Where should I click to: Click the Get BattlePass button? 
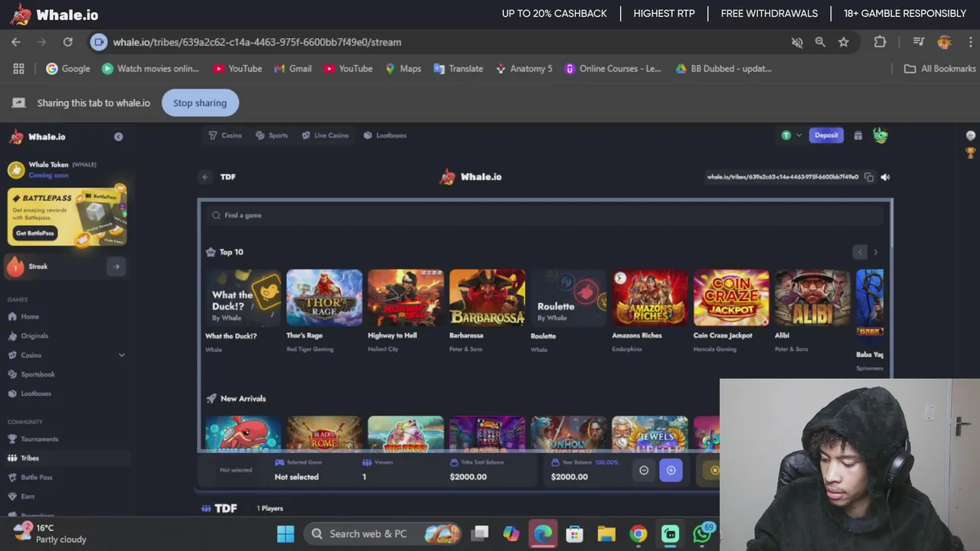point(35,233)
